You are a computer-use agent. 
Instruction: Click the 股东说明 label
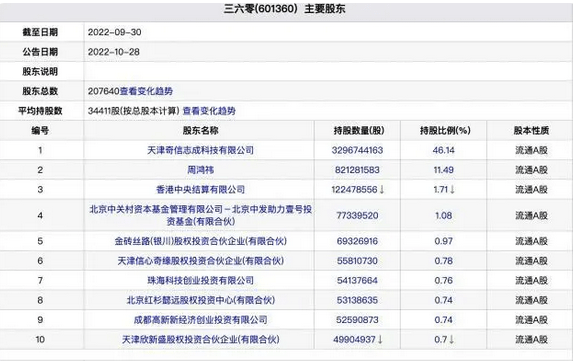[40, 72]
